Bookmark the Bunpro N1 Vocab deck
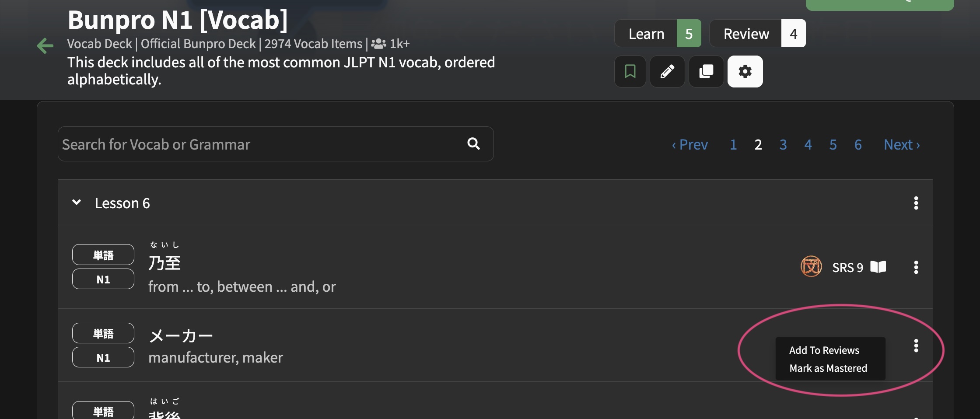Screen dimensions: 980x419 coord(630,71)
